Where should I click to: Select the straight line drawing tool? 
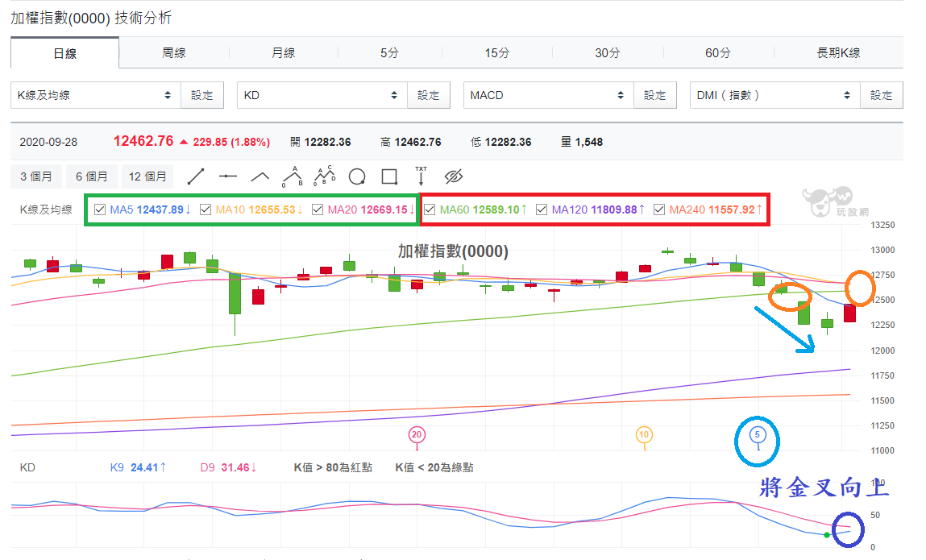click(x=196, y=176)
